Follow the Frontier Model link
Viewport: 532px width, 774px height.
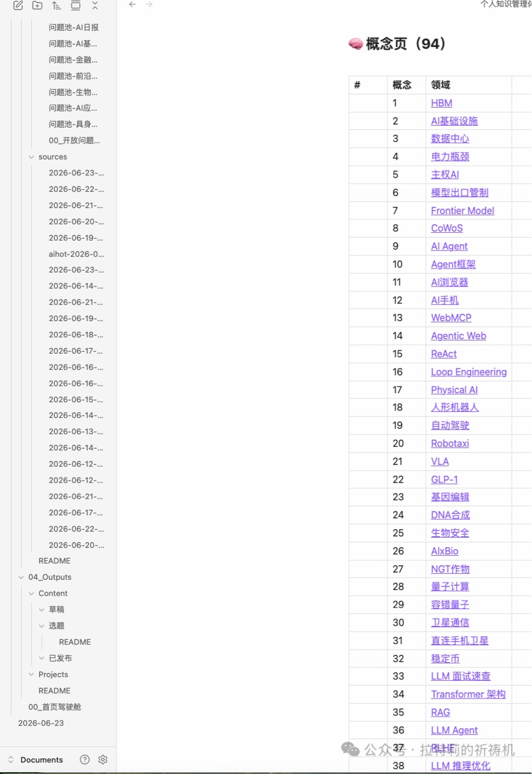(462, 210)
